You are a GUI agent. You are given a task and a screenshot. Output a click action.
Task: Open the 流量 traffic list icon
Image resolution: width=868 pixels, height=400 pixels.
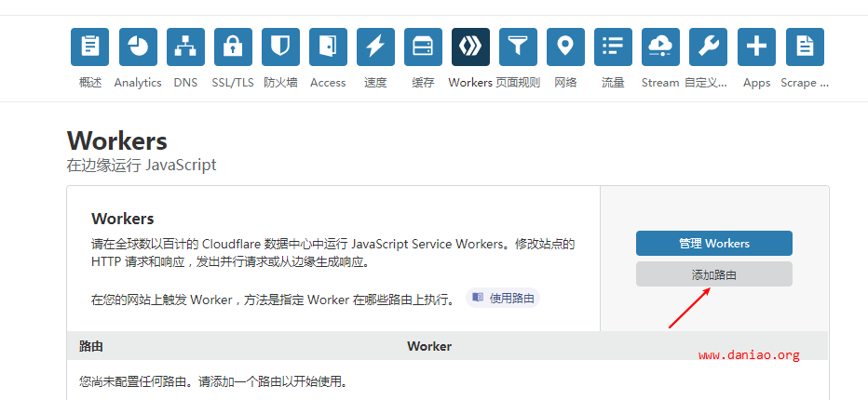pos(614,47)
